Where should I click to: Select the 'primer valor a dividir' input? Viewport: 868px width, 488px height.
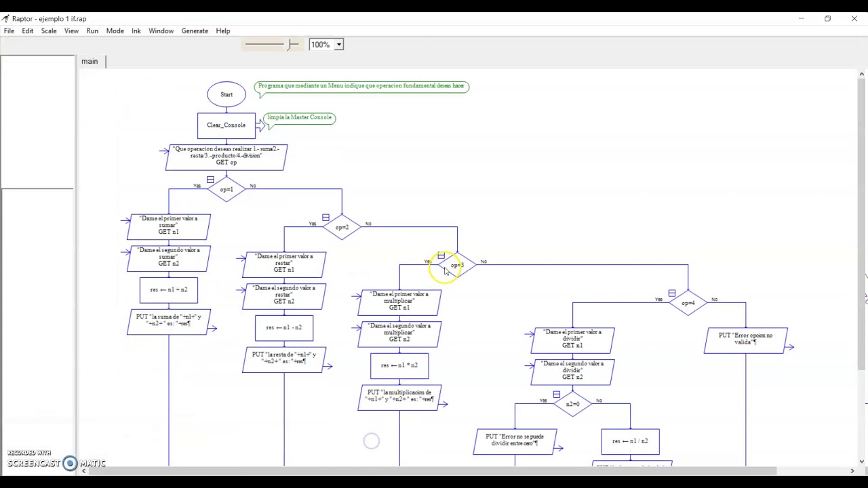pos(572,340)
